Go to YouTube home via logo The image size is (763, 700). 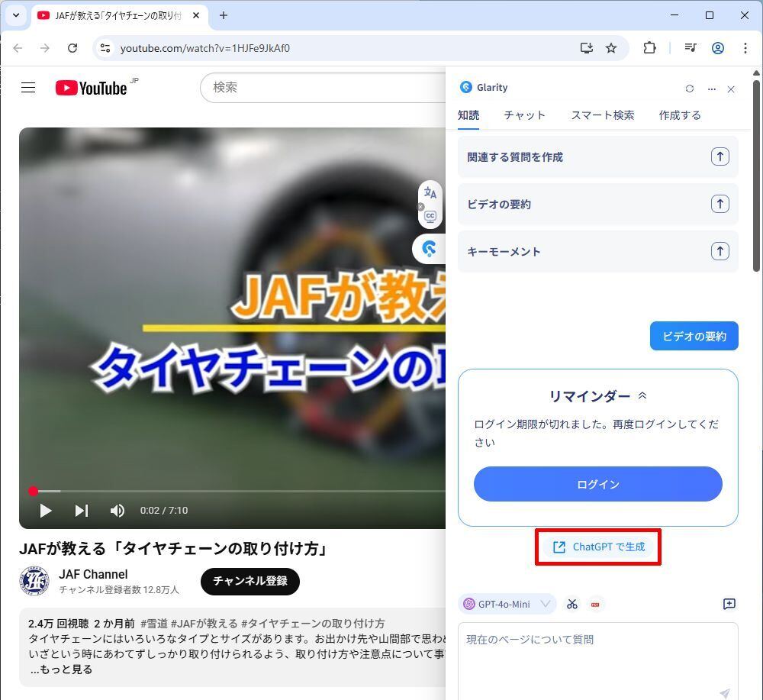pyautogui.click(x=91, y=88)
